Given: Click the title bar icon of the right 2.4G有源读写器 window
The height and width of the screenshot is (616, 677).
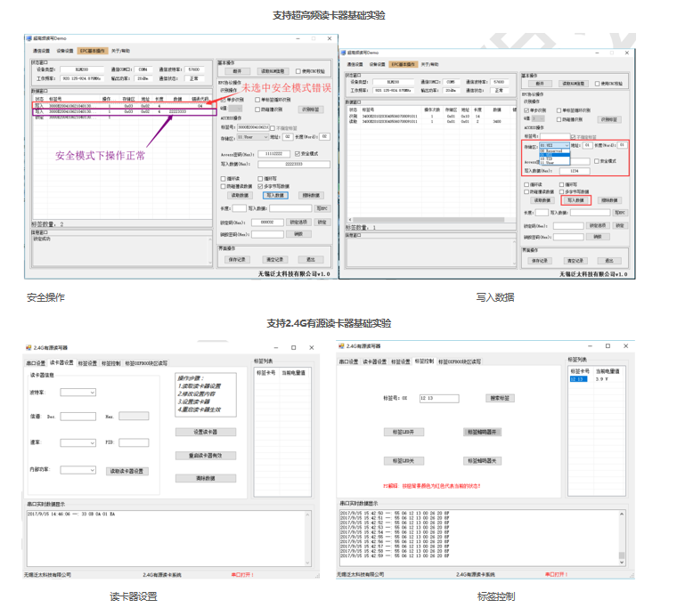Looking at the screenshot, I should [342, 346].
